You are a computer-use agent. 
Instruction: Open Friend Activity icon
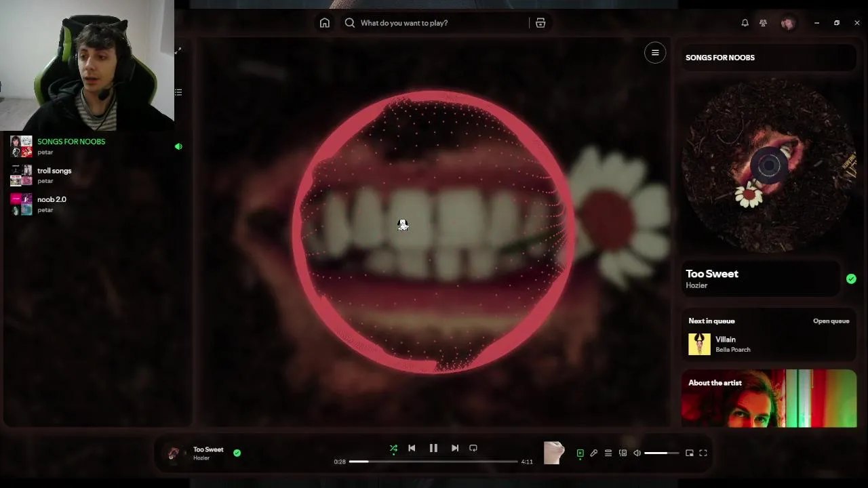coord(763,23)
